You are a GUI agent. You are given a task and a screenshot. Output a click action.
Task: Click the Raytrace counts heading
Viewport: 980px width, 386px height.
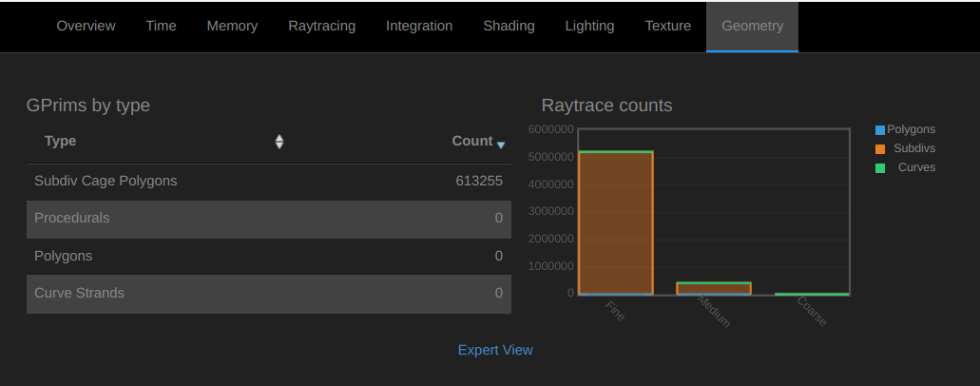tap(606, 106)
